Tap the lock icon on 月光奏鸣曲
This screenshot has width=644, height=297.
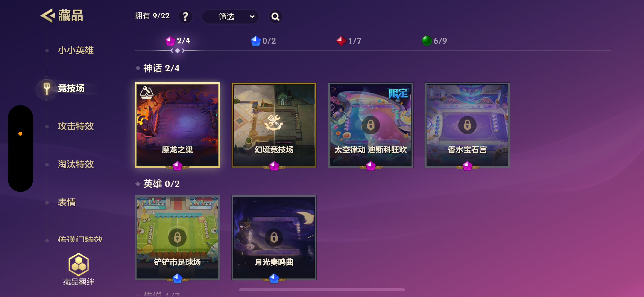pyautogui.click(x=274, y=238)
